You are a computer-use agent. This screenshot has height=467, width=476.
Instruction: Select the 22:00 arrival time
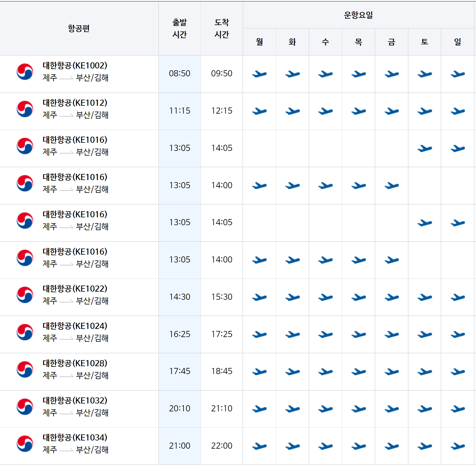[222, 446]
